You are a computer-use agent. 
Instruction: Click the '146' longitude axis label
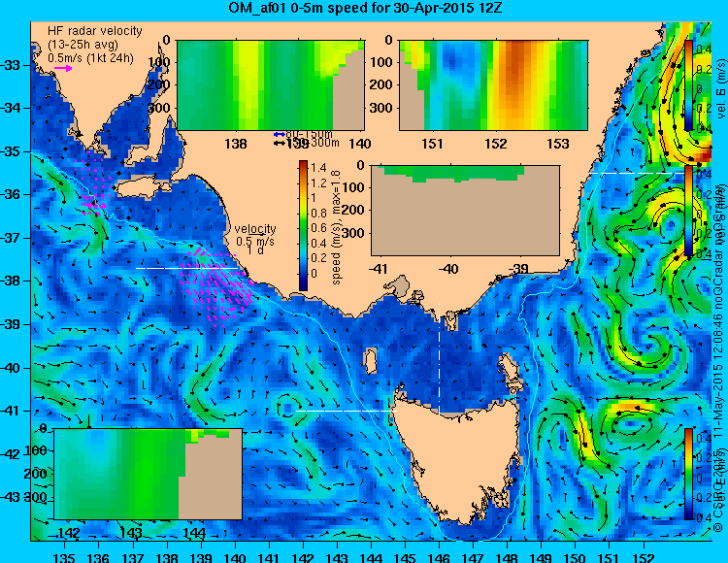[x=439, y=557]
